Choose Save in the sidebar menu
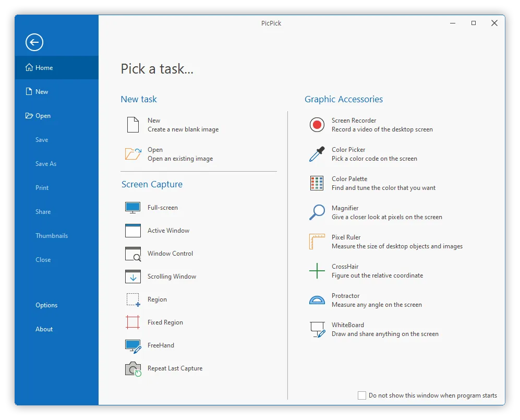The image size is (520, 420). [x=56, y=140]
